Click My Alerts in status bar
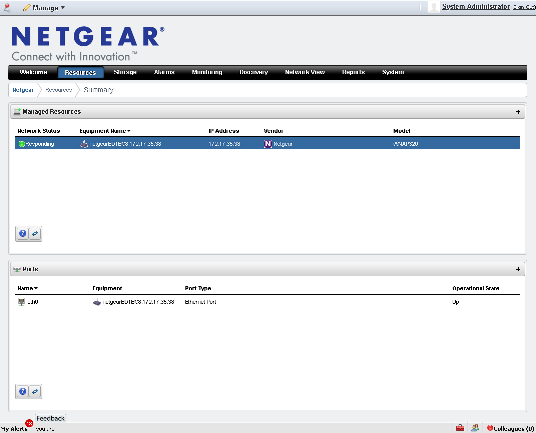The image size is (536, 433). [x=14, y=429]
